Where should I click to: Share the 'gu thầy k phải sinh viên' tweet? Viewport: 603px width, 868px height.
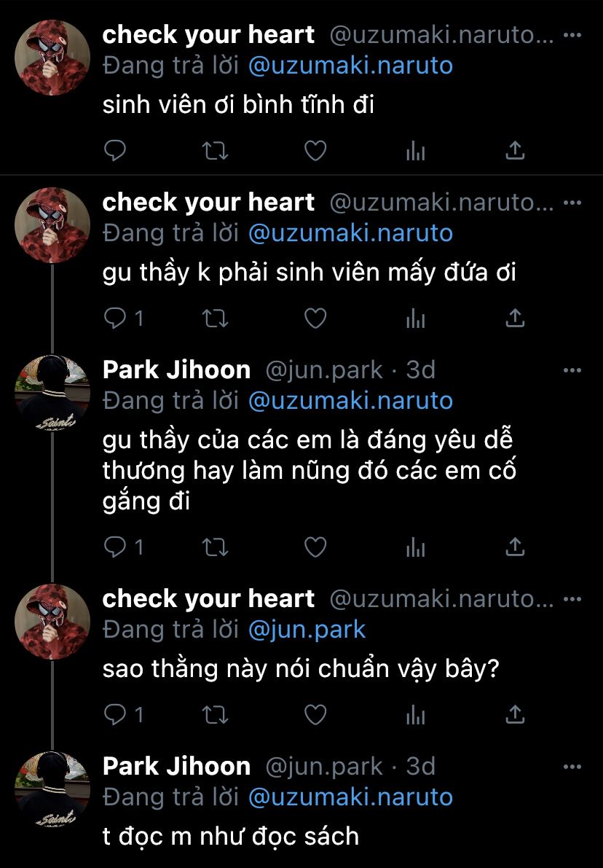[x=515, y=318]
